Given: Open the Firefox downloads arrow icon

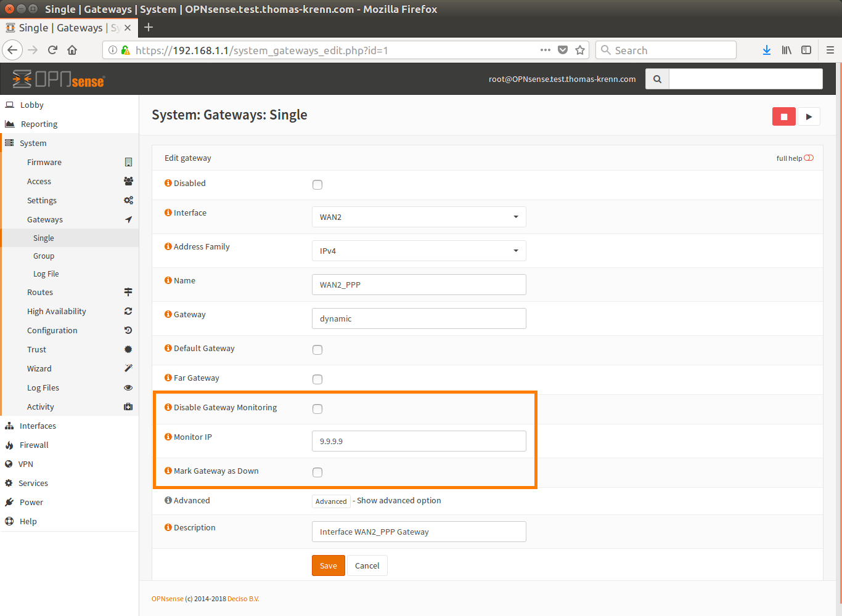Looking at the screenshot, I should coord(766,51).
